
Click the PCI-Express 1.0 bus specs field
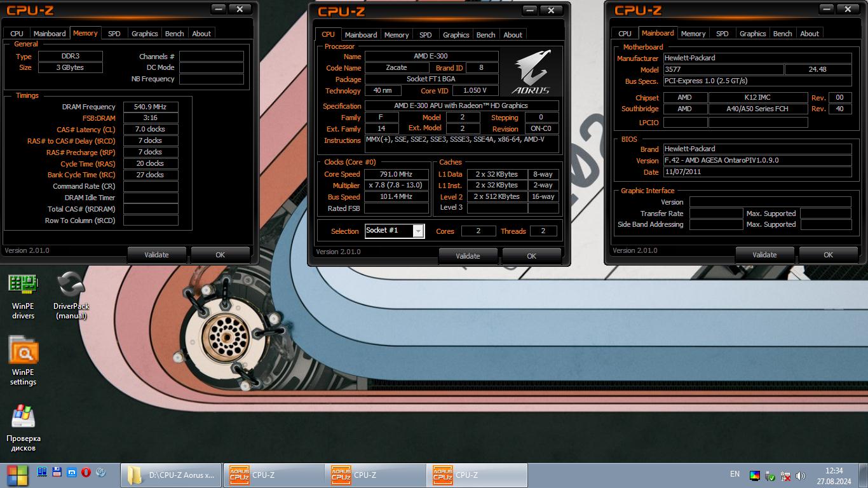click(x=757, y=81)
